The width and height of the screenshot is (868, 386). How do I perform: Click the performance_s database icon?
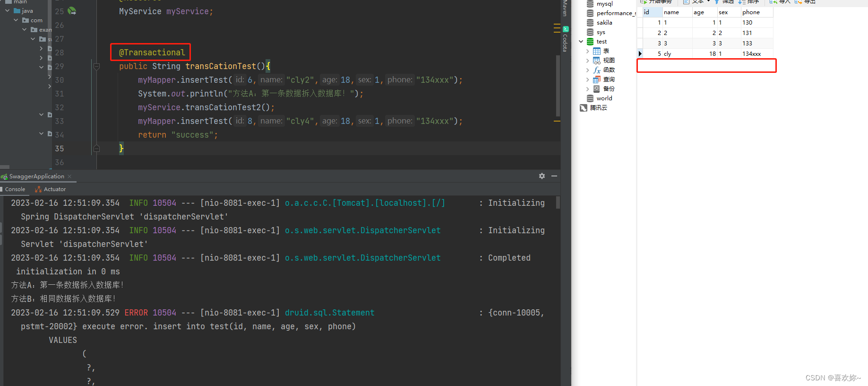coord(590,13)
